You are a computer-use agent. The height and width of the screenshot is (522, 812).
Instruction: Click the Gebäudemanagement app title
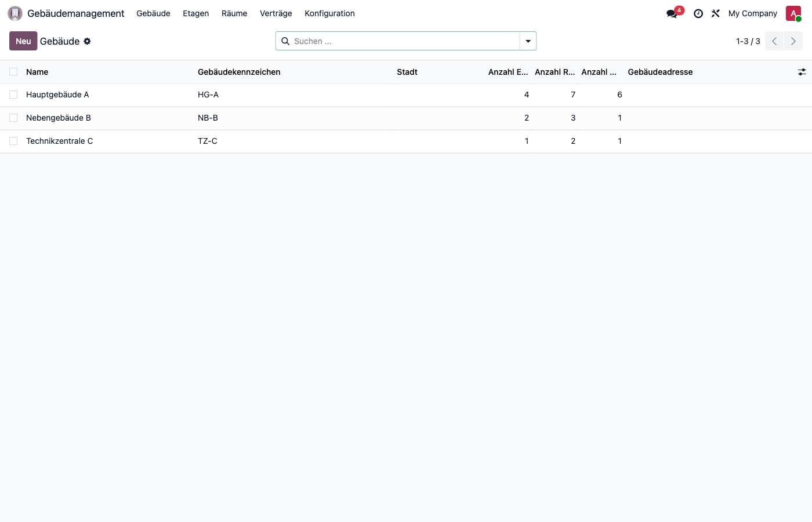point(76,13)
